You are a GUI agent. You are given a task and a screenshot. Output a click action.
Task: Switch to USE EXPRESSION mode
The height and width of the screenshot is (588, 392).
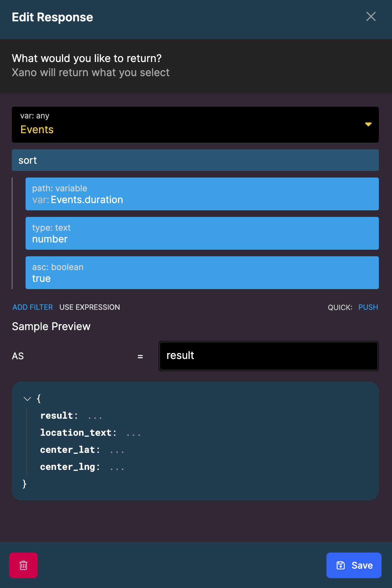[89, 307]
